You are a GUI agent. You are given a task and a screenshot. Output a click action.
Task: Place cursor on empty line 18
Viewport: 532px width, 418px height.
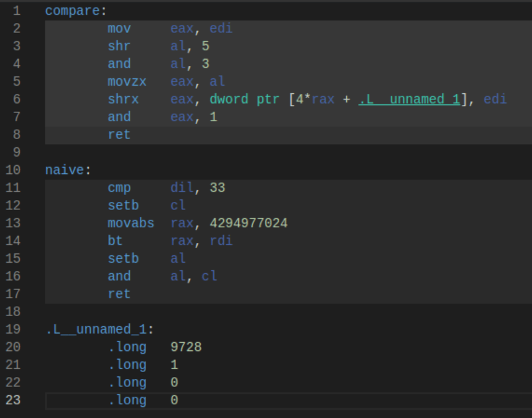click(x=249, y=311)
